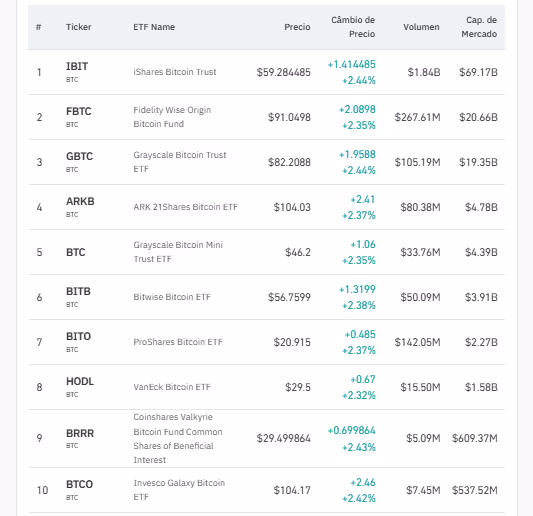The image size is (533, 516).
Task: Click the market cap $4.78B
Action: click(481, 207)
